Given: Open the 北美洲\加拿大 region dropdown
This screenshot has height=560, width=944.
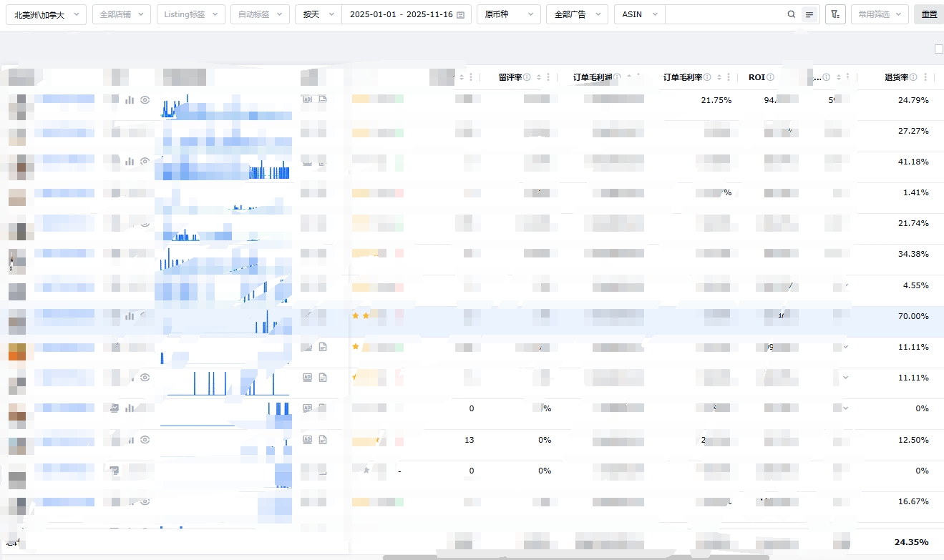Looking at the screenshot, I should [46, 14].
